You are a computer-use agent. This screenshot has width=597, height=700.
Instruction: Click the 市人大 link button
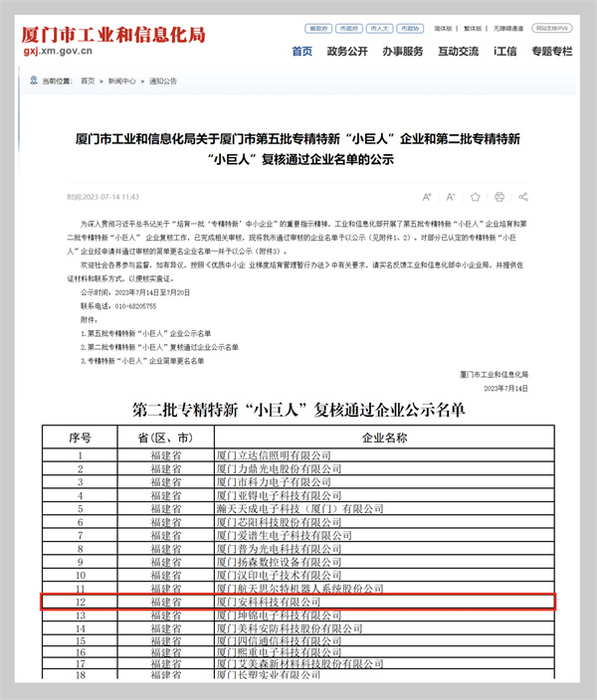point(380,29)
